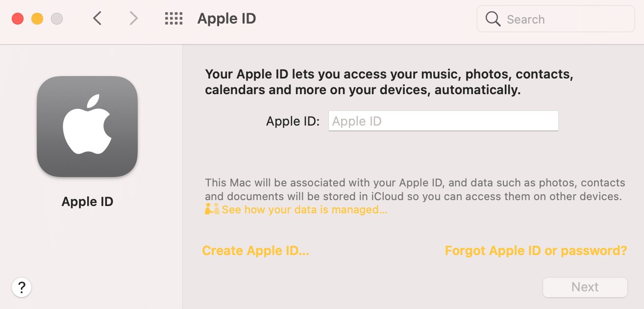This screenshot has height=309, width=644.
Task: Activate the Search input field
Action: point(555,19)
